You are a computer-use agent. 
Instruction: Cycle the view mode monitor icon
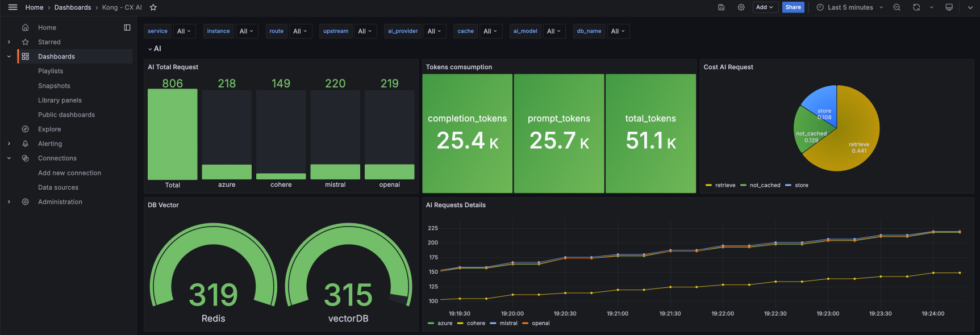click(x=949, y=7)
